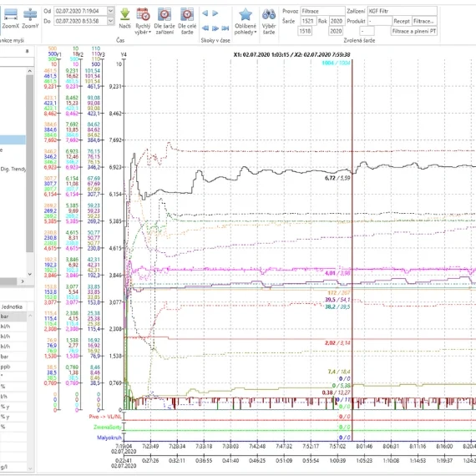Screen dimensions: 476x476
Task: Click the batch field with 1518
Action: click(305, 31)
